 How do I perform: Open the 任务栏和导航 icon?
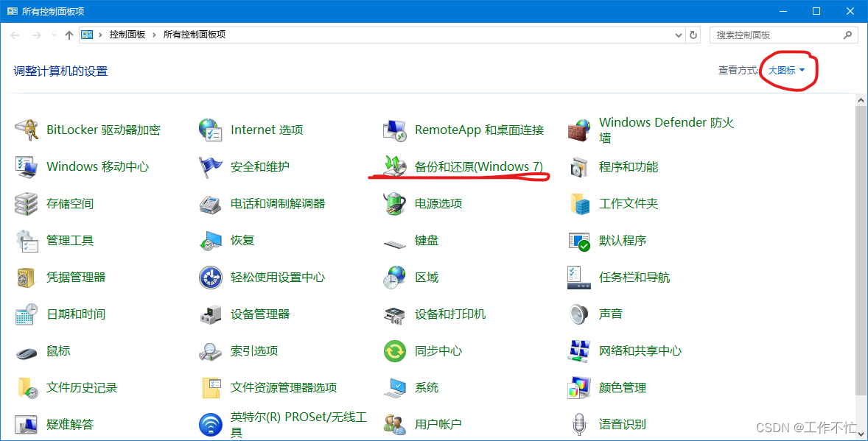[579, 278]
